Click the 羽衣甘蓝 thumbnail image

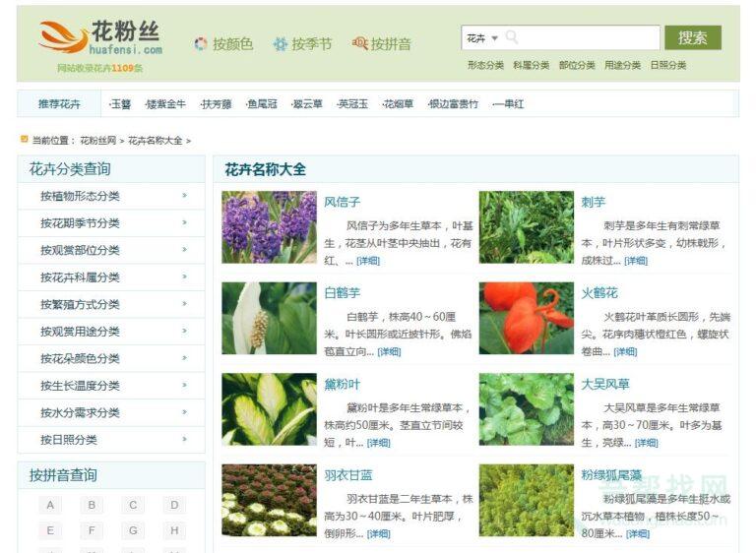click(x=269, y=500)
